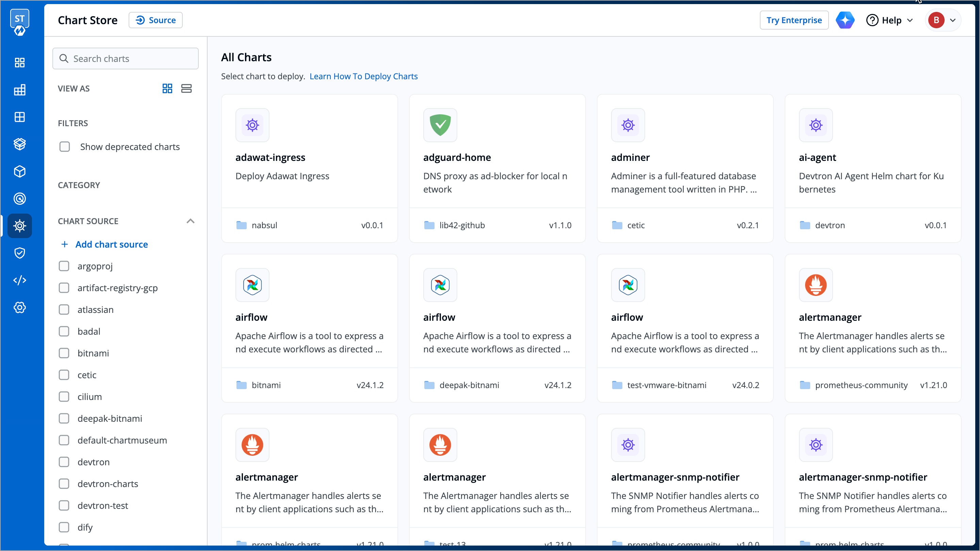The image size is (980, 551).
Task: Expand the user profile B menu
Action: pos(943,20)
